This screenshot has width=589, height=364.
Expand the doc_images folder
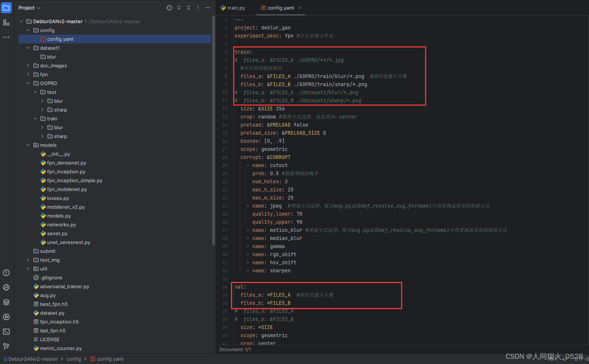(x=28, y=66)
